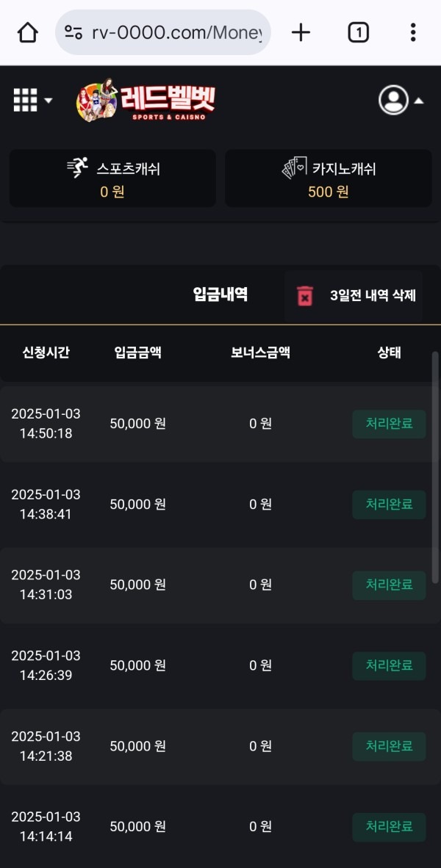Open the browser three-dot options menu
The image size is (441, 868).
(x=413, y=32)
